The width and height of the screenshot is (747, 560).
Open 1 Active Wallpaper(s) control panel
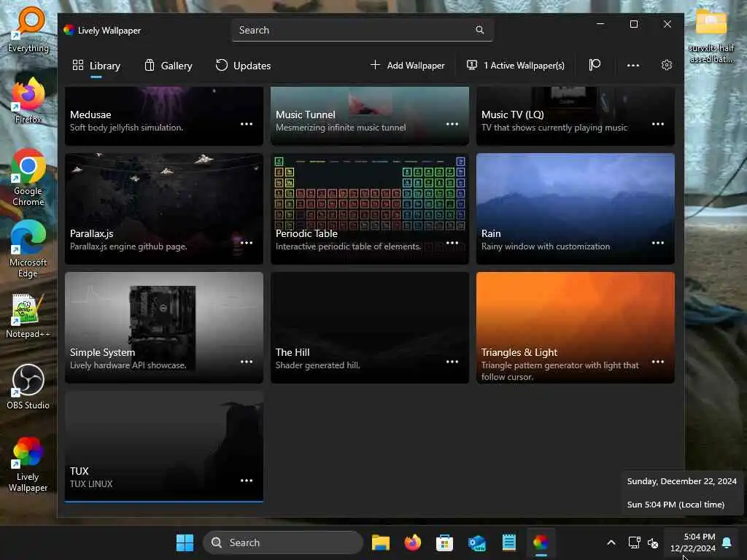click(516, 65)
